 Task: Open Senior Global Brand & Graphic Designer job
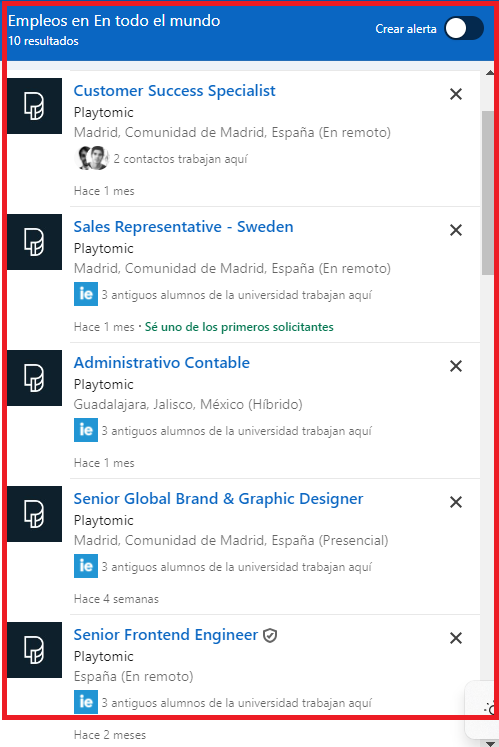[x=218, y=499]
